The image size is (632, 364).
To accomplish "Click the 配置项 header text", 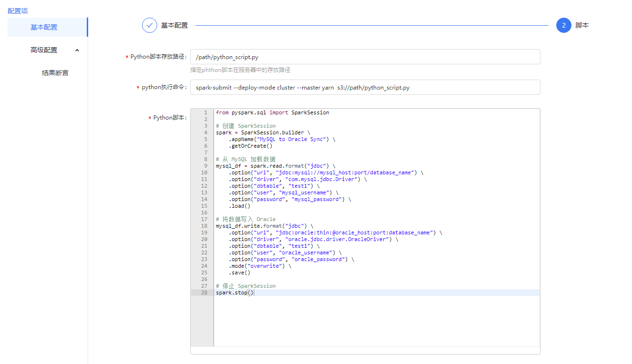I will point(18,10).
